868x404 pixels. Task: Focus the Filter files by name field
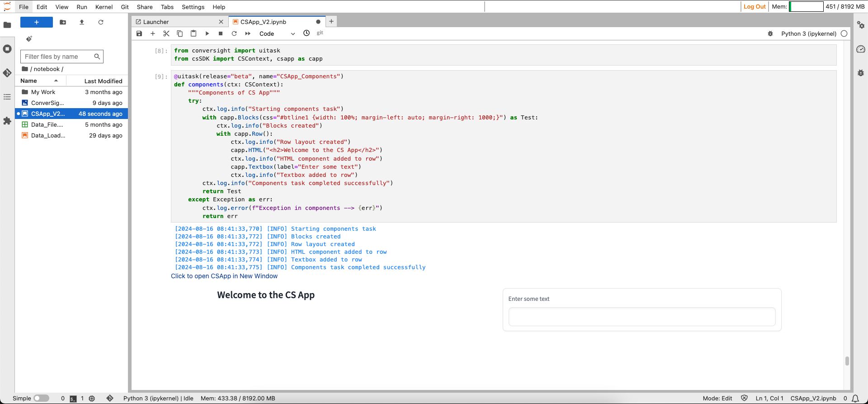tap(62, 57)
